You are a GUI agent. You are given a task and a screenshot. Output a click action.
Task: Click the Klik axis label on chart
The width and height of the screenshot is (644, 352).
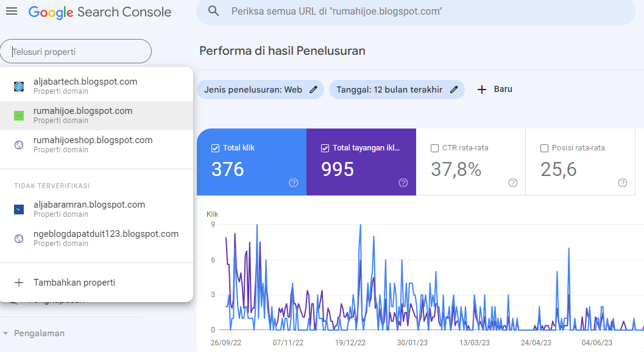coord(213,214)
